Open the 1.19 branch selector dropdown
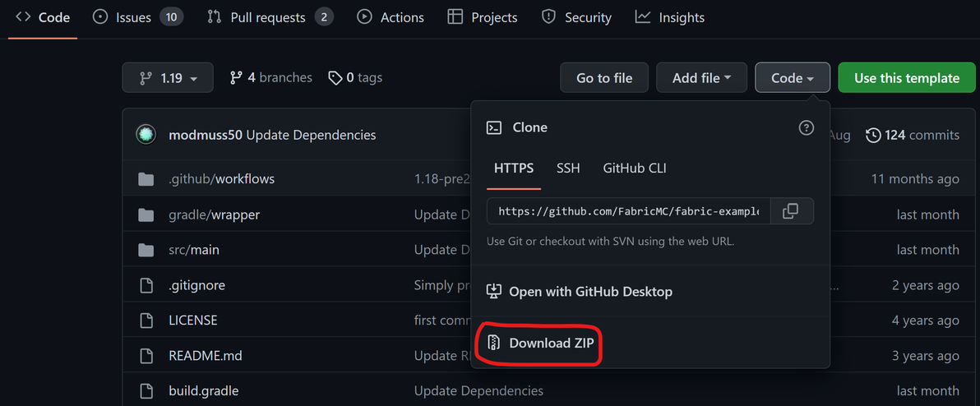The width and height of the screenshot is (980, 406). click(x=168, y=78)
